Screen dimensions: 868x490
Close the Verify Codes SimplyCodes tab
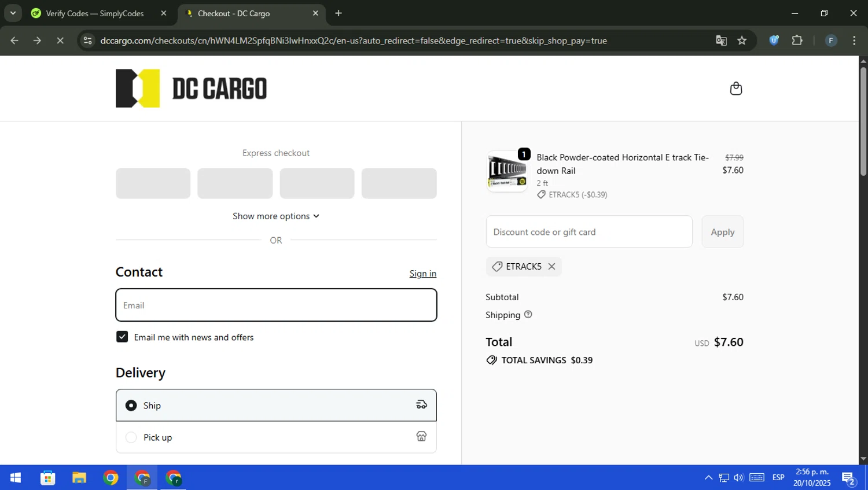[164, 13]
